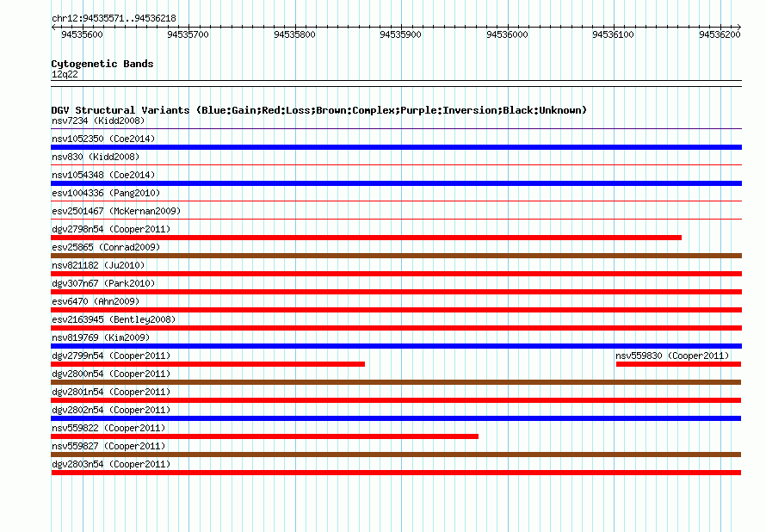
Task: Select the nsv1054348 (Coe2014) blue bar
Action: click(x=396, y=183)
